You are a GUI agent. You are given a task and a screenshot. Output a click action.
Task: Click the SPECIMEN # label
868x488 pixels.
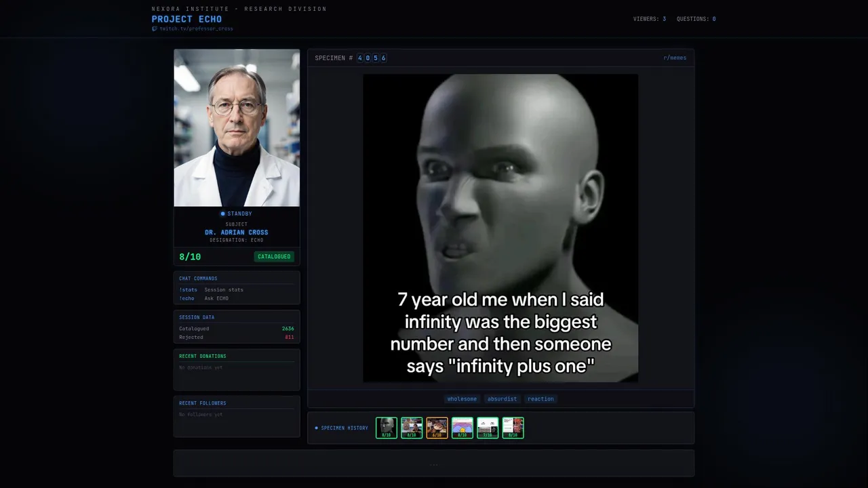pos(334,58)
